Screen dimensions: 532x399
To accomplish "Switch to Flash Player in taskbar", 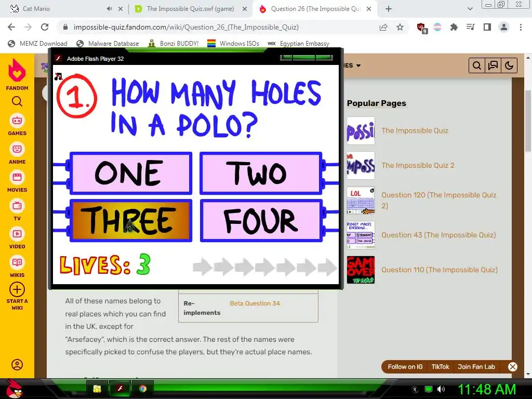I will (x=119, y=389).
